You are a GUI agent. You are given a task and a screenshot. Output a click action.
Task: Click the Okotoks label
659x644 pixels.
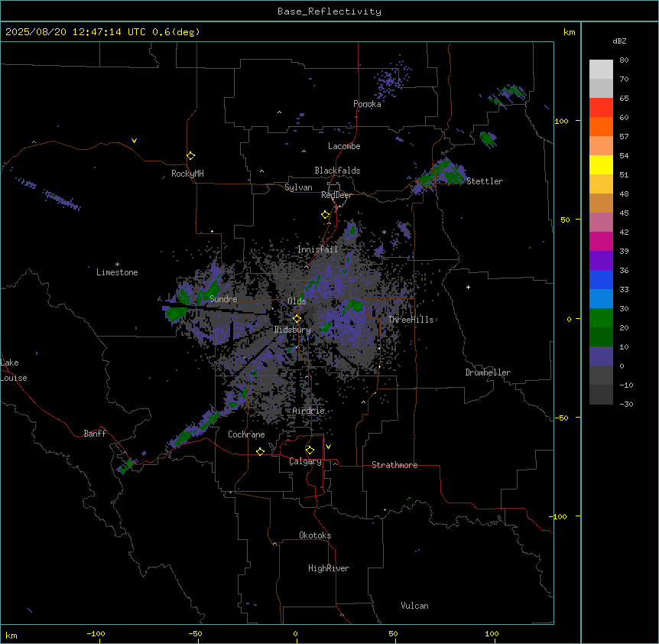(x=315, y=535)
